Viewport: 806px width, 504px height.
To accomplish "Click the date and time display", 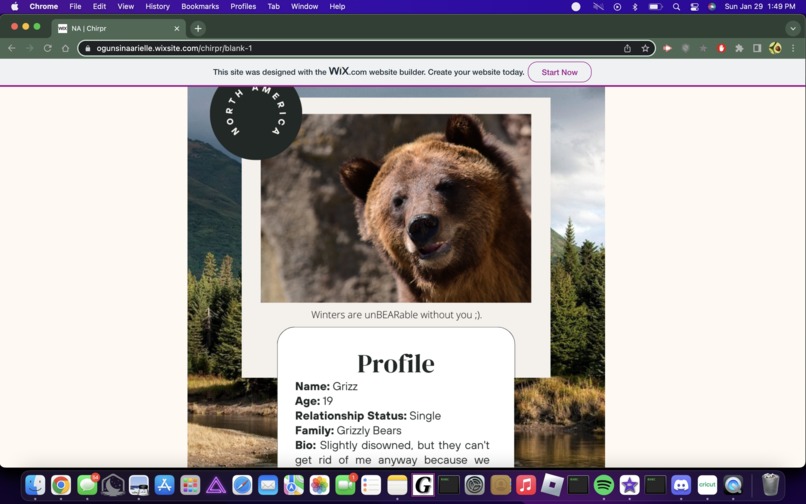I will point(760,7).
